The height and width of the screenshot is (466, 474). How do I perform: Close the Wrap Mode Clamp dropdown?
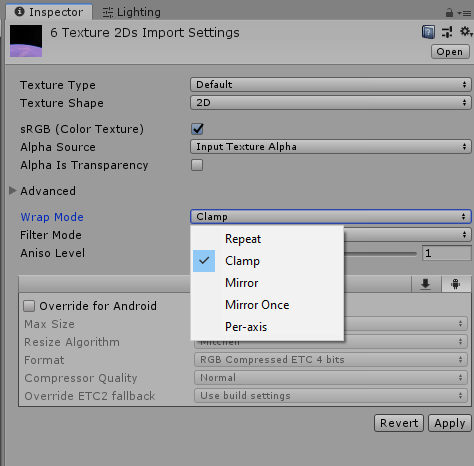click(331, 217)
